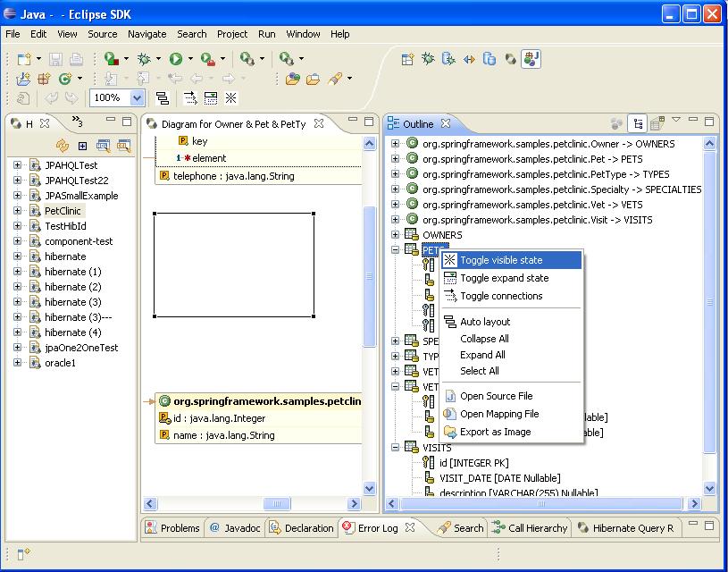
Task: Expand the OWNERS table in Outline
Action: point(396,235)
